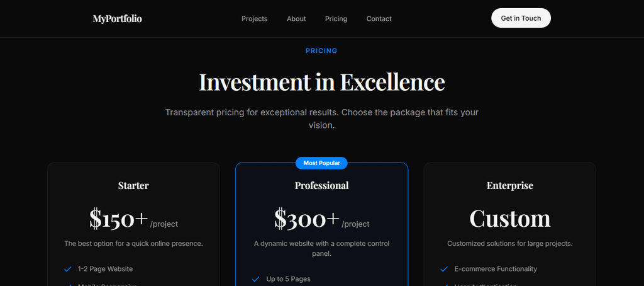Select the Professional plan title
Screen dimensions: 644x286
pyautogui.click(x=321, y=186)
